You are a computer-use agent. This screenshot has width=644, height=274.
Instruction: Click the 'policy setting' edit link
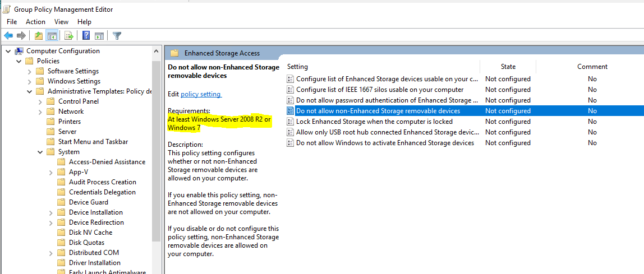point(201,94)
